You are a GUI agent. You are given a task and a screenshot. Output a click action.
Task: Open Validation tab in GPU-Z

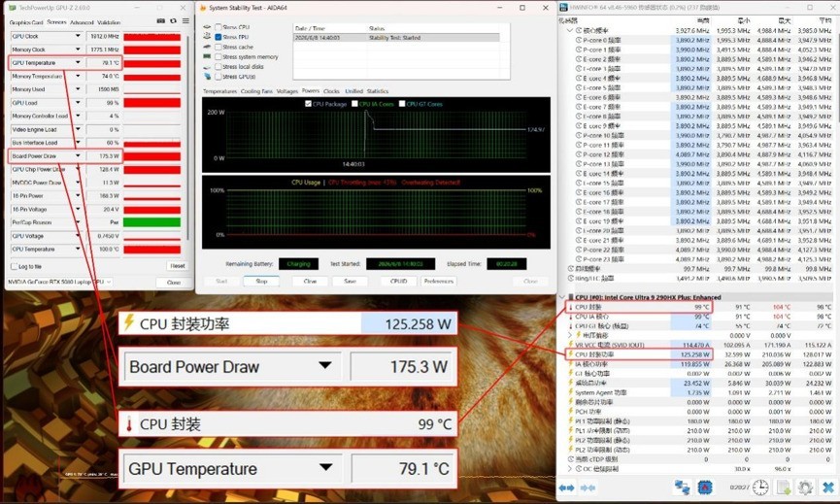109,22
